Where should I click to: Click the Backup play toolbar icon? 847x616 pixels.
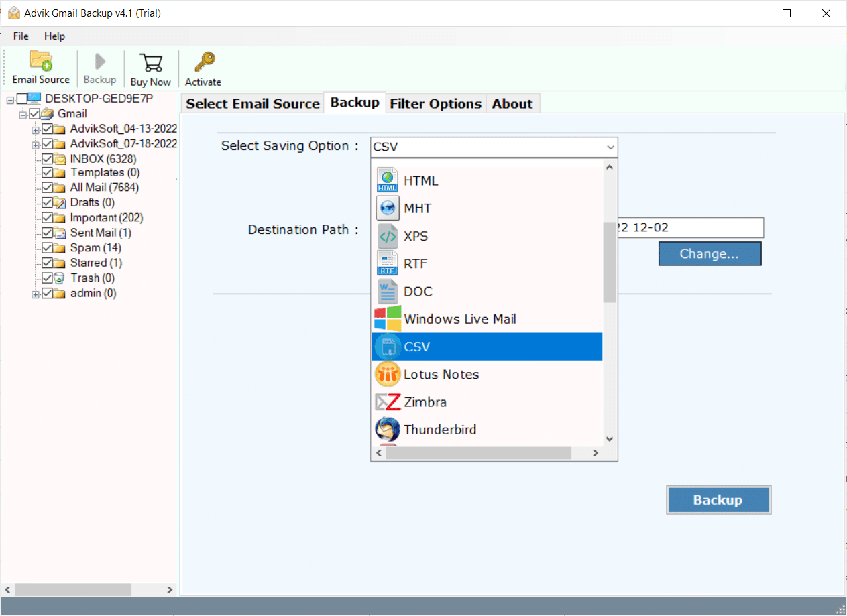click(100, 62)
